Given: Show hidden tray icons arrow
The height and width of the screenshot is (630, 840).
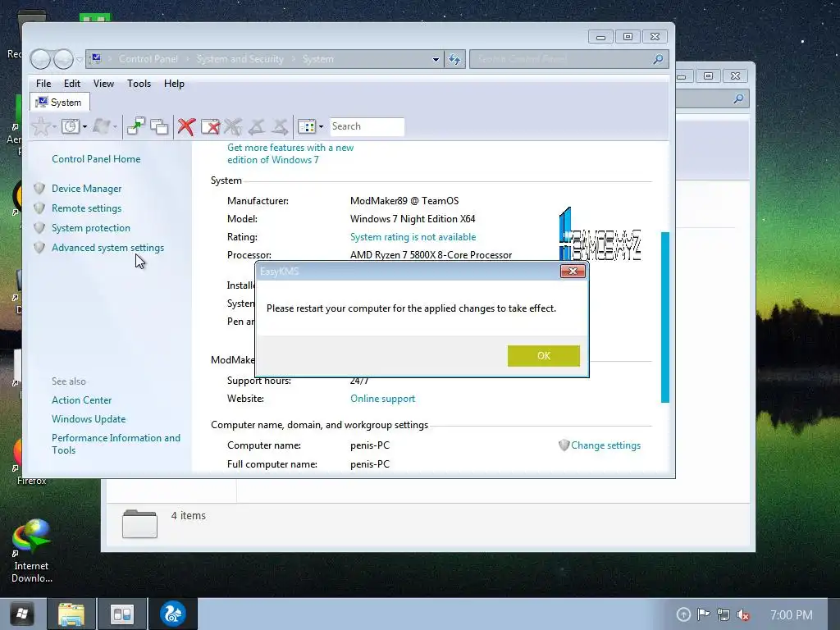Looking at the screenshot, I should (x=683, y=614).
